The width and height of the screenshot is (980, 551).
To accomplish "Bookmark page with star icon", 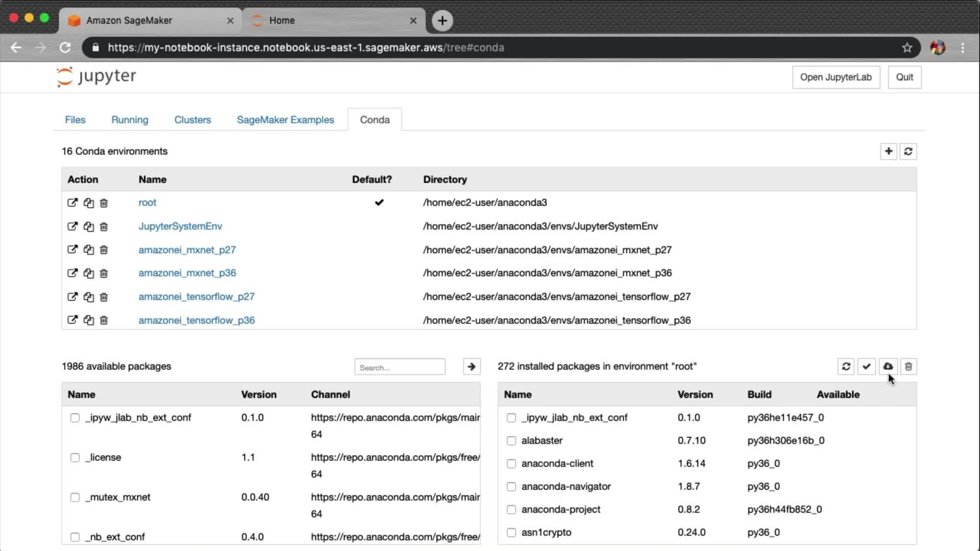I will point(906,47).
